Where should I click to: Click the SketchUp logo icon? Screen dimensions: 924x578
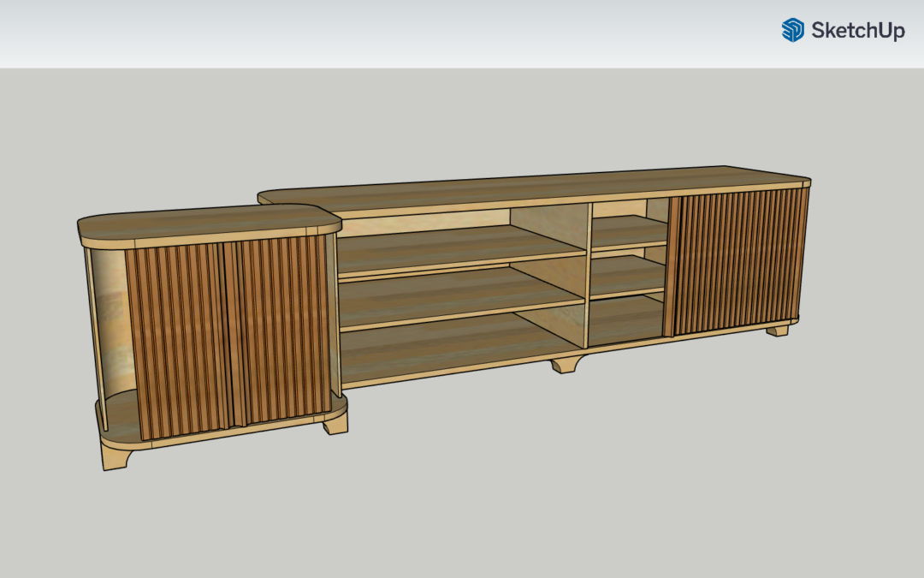pos(792,30)
